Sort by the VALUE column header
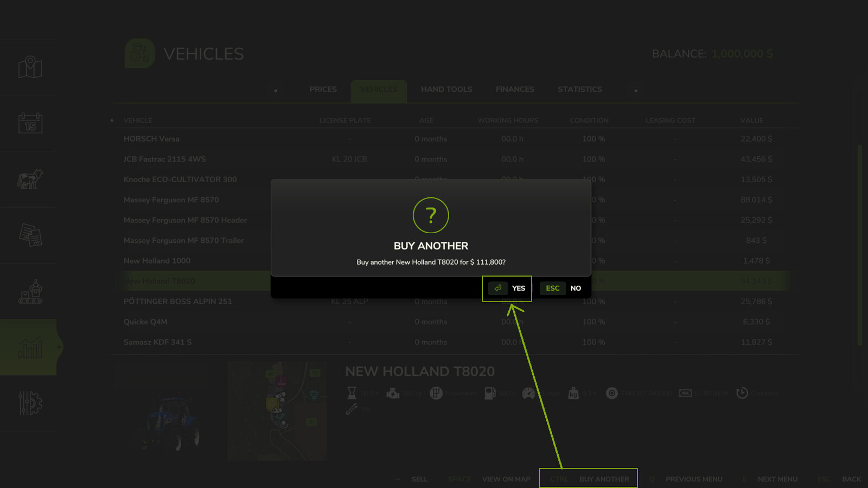This screenshot has width=868, height=488. pos(752,120)
